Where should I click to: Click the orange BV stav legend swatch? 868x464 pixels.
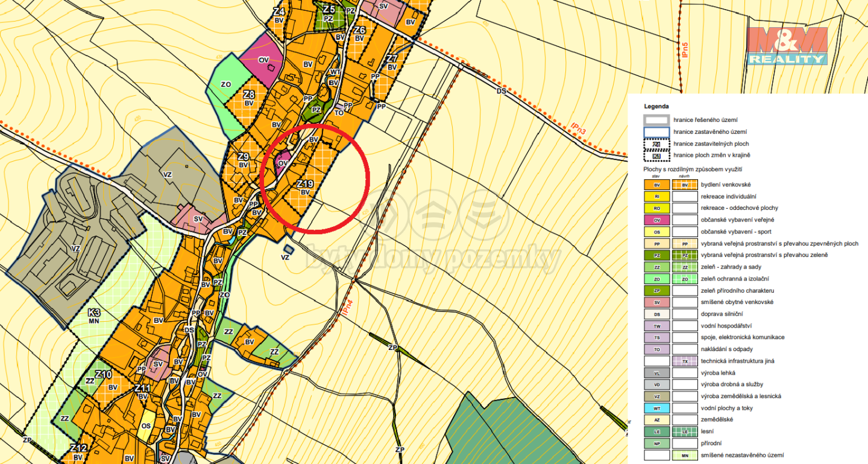point(657,185)
